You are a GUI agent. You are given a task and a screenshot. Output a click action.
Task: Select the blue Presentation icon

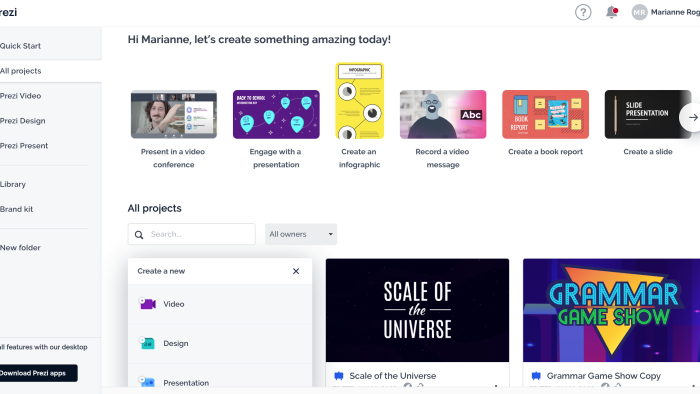pos(147,382)
